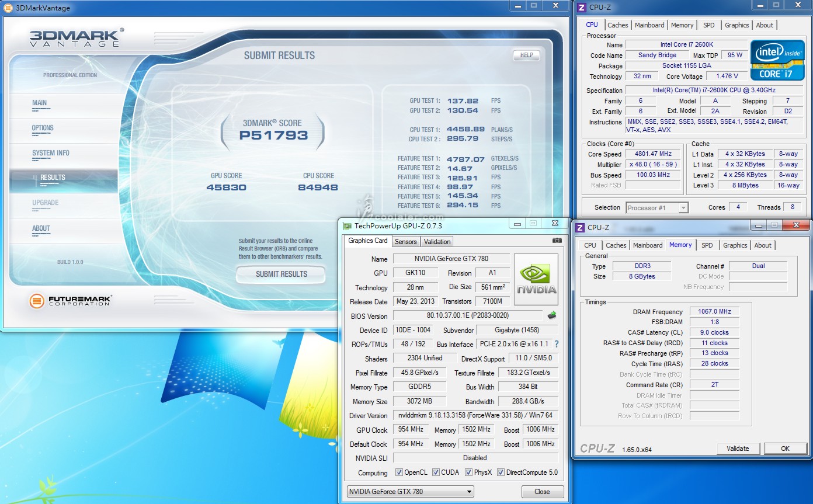Select CPU tab in CPU-Z memory timings window
Viewport: 813px width, 504px height.
click(x=590, y=245)
